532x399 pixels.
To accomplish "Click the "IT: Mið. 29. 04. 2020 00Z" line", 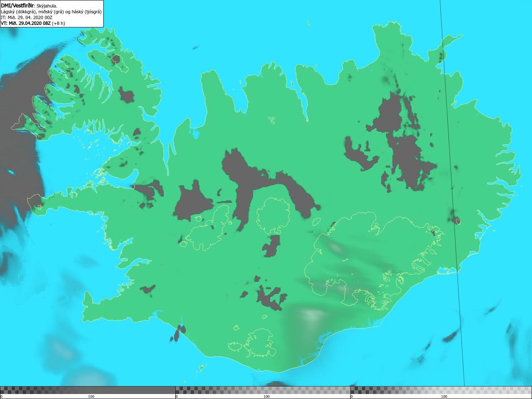I will (x=26, y=17).
